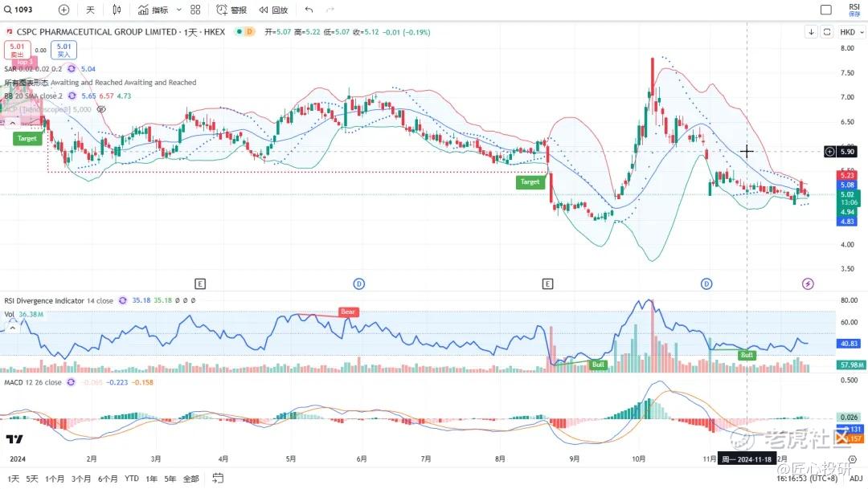Click the purple lightning event marker
This screenshot has height=489, width=868.
[809, 283]
